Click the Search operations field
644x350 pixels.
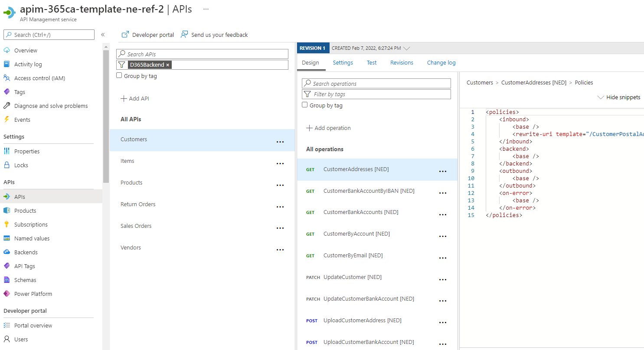[376, 84]
